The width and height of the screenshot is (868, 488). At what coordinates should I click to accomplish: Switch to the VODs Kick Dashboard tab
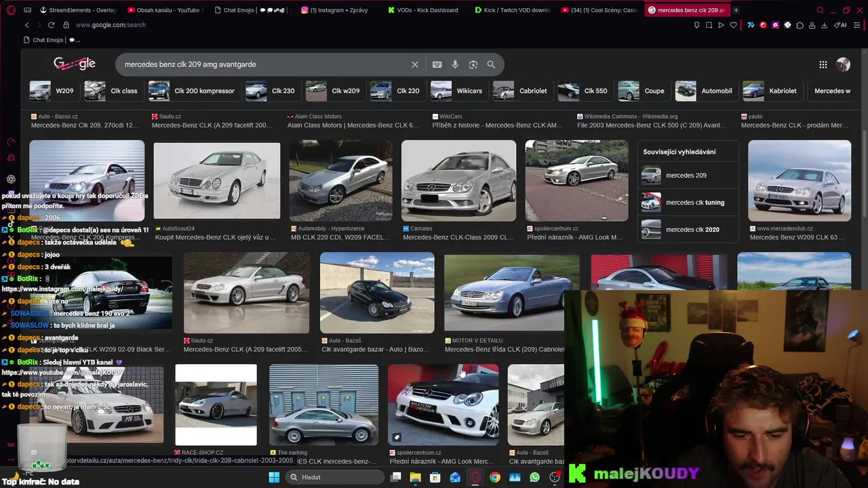(x=425, y=10)
